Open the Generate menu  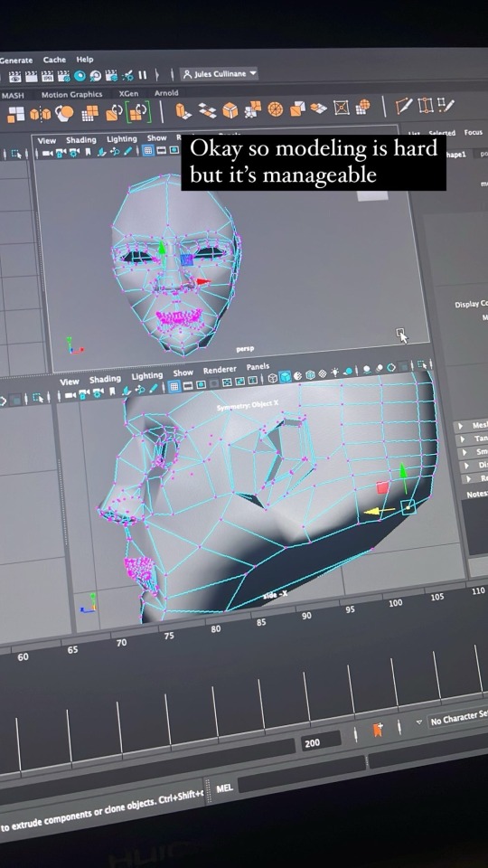tap(15, 61)
